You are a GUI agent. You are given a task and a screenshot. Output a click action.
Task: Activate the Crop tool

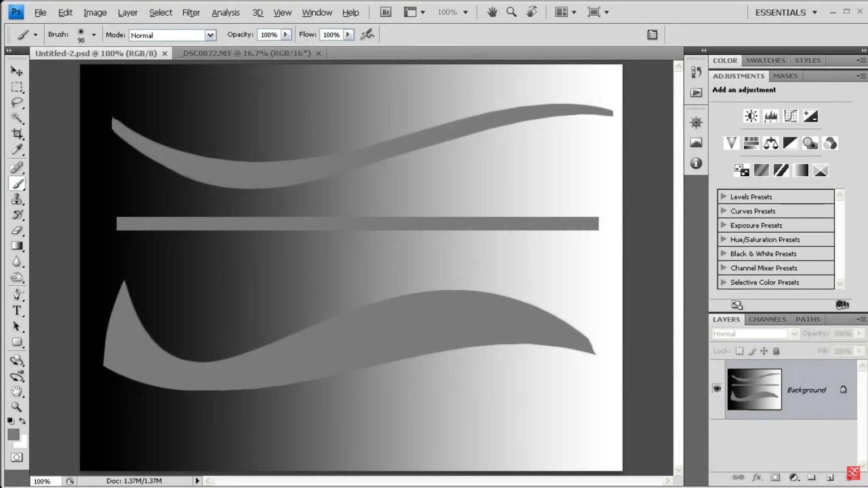[16, 134]
